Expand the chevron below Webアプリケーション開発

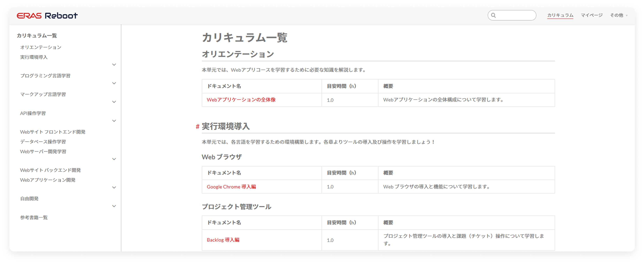[x=114, y=187]
